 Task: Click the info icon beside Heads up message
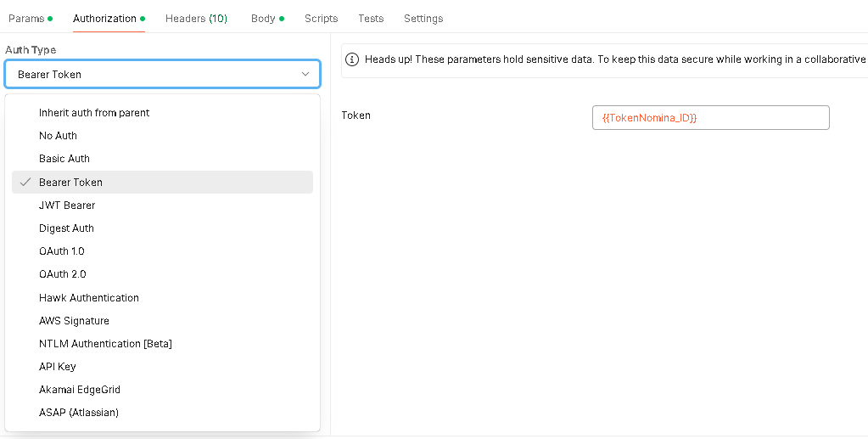[352, 59]
